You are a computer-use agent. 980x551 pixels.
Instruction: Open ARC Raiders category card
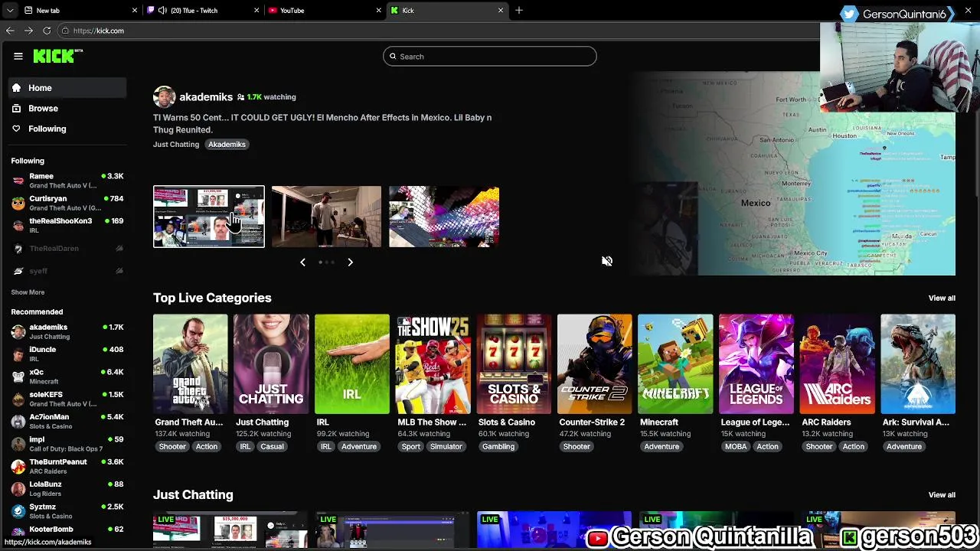pyautogui.click(x=837, y=364)
